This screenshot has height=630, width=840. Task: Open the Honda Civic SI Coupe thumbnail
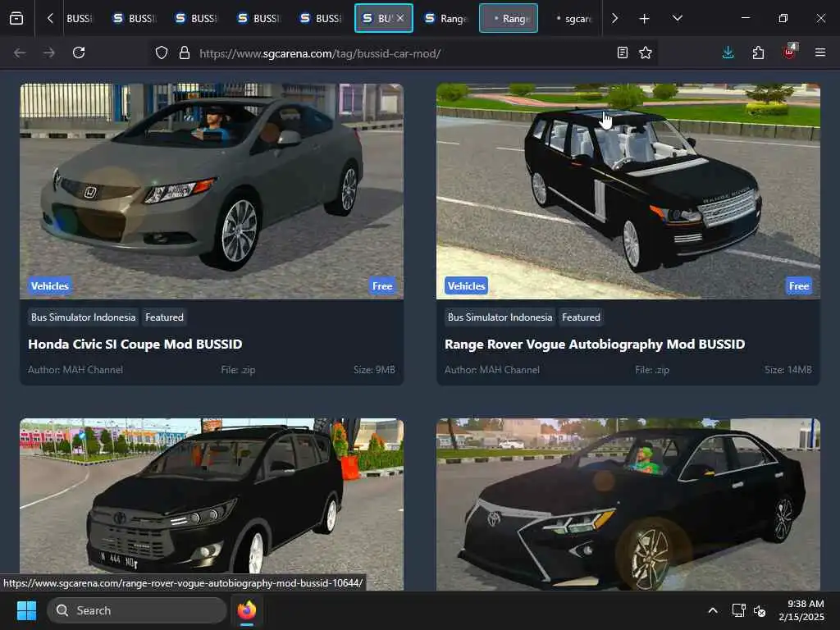coord(212,191)
